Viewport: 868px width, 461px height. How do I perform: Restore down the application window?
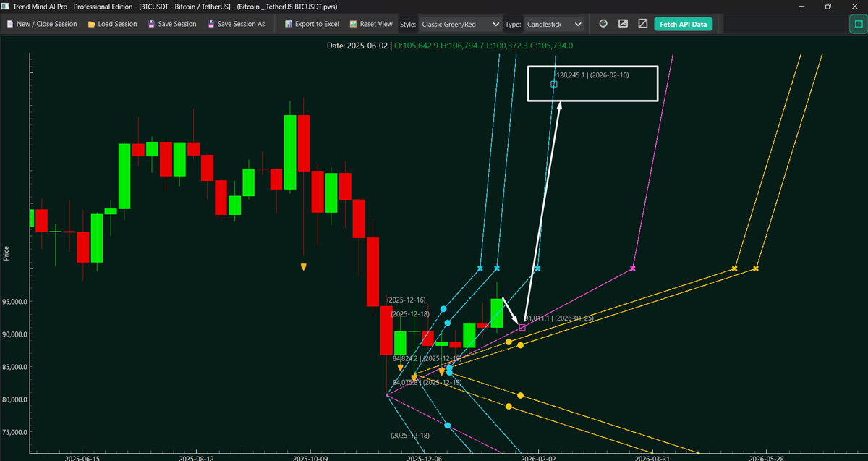coord(827,6)
